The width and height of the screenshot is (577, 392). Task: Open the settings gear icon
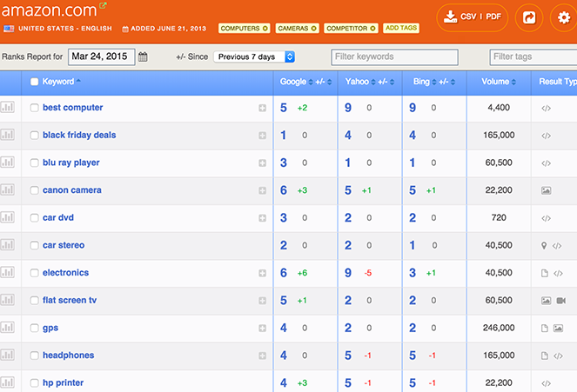[x=563, y=17]
